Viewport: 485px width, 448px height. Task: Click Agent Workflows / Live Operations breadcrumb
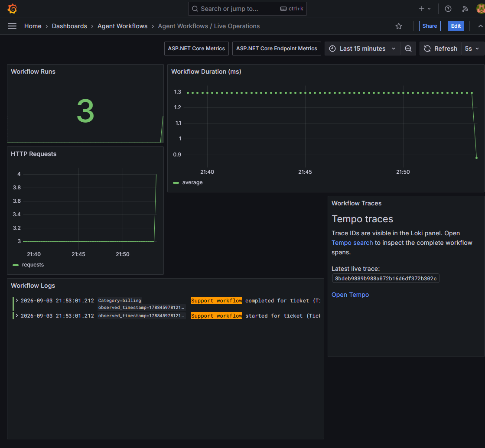[x=209, y=26]
